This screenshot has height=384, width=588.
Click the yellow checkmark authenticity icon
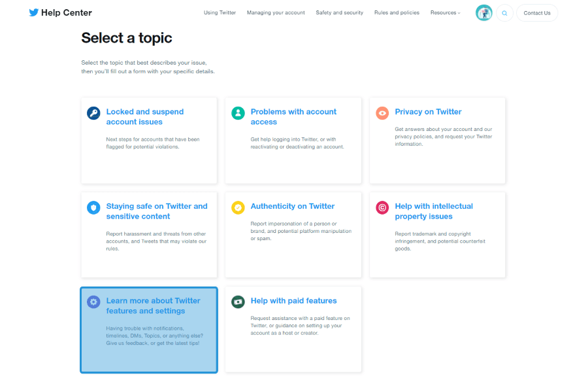click(x=238, y=207)
